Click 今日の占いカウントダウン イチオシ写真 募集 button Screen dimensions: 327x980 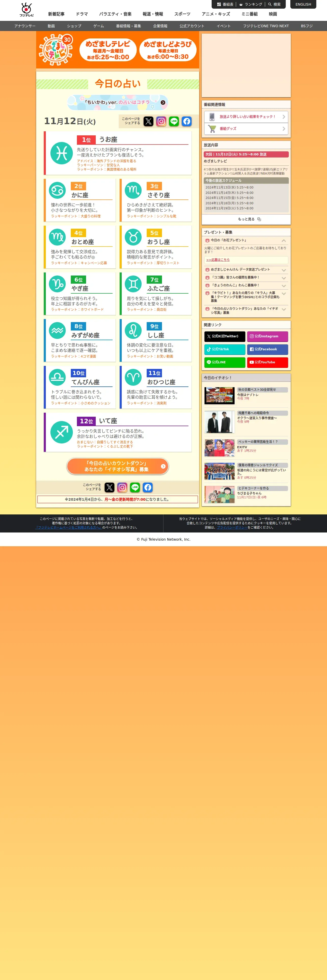tap(118, 466)
